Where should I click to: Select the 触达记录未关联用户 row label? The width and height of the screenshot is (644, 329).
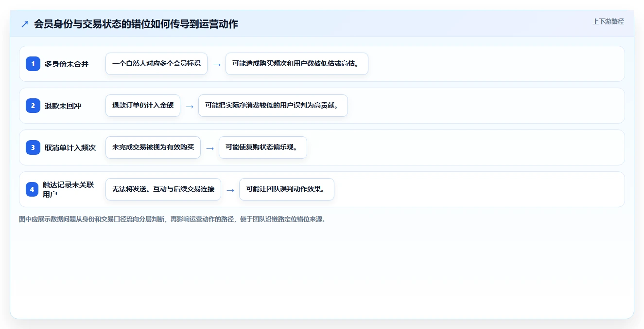(69, 189)
